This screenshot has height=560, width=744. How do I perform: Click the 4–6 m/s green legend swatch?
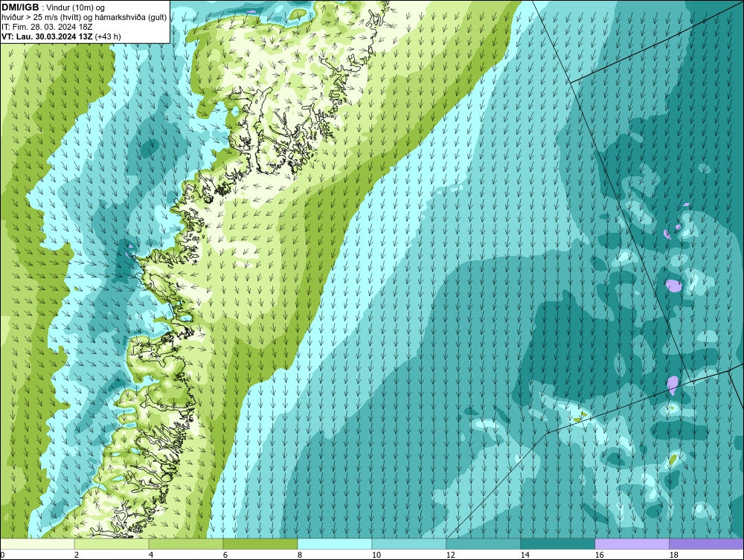click(x=186, y=544)
